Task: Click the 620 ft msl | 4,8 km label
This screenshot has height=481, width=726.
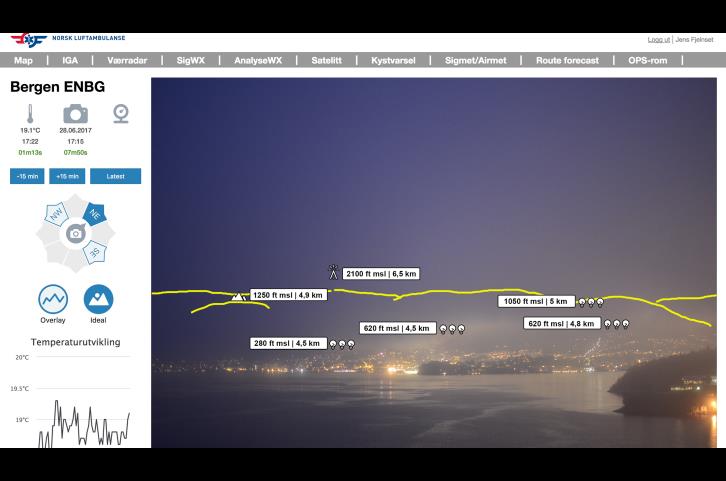Action: pyautogui.click(x=561, y=324)
